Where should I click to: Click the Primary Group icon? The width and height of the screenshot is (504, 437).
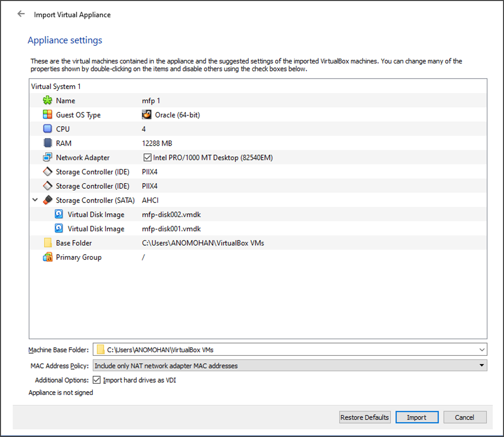47,257
